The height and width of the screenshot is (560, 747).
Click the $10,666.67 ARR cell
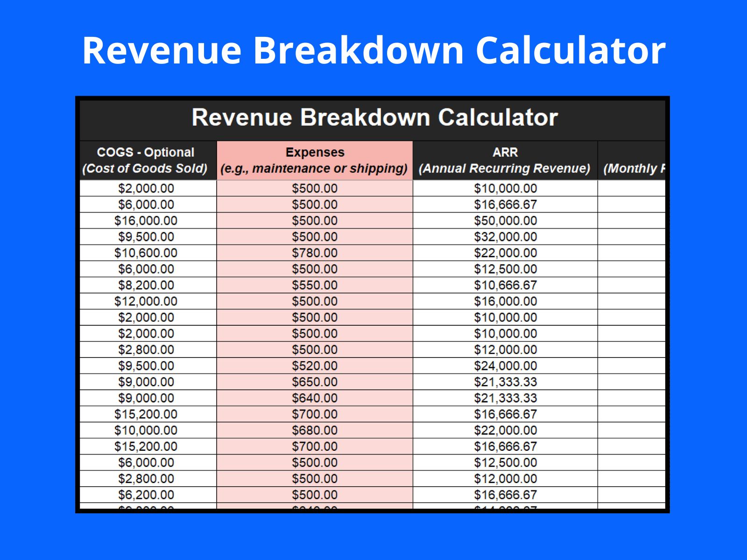(x=505, y=285)
